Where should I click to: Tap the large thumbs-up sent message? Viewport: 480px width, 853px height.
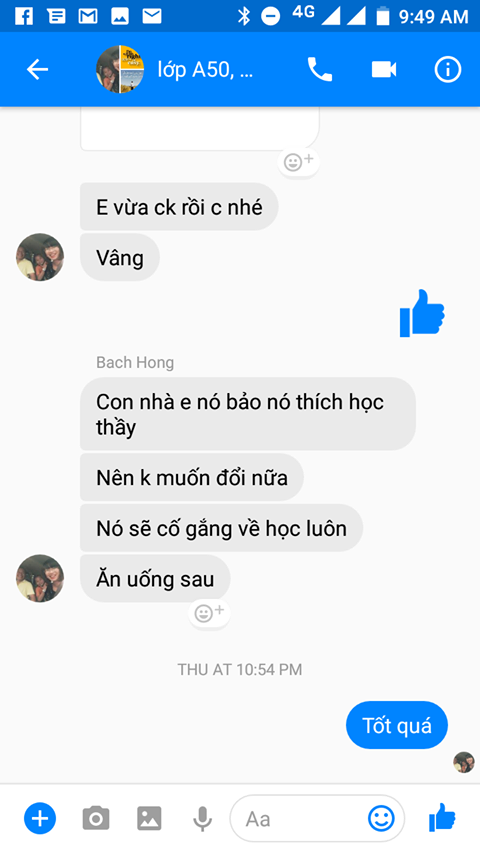point(422,314)
